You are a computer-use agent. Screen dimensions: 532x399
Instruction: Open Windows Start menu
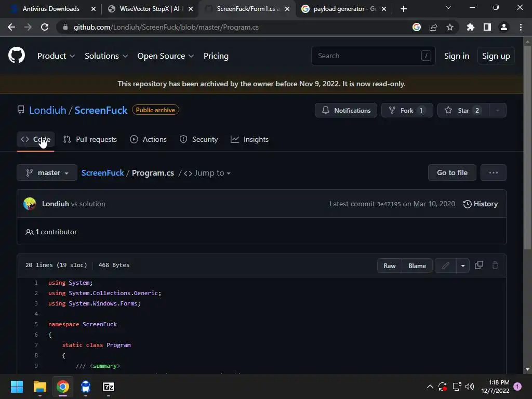[17, 387]
